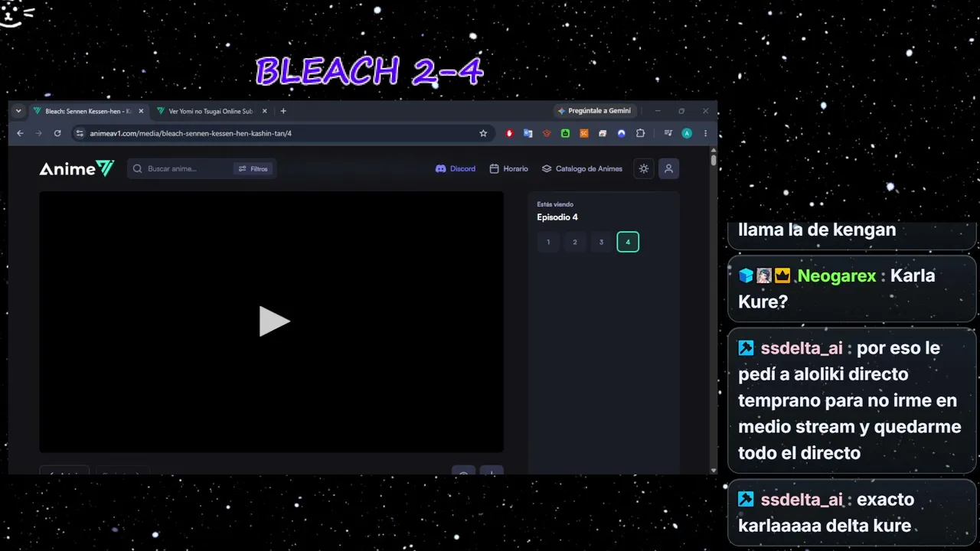
Task: Open Catalogo de Animes
Action: [583, 168]
